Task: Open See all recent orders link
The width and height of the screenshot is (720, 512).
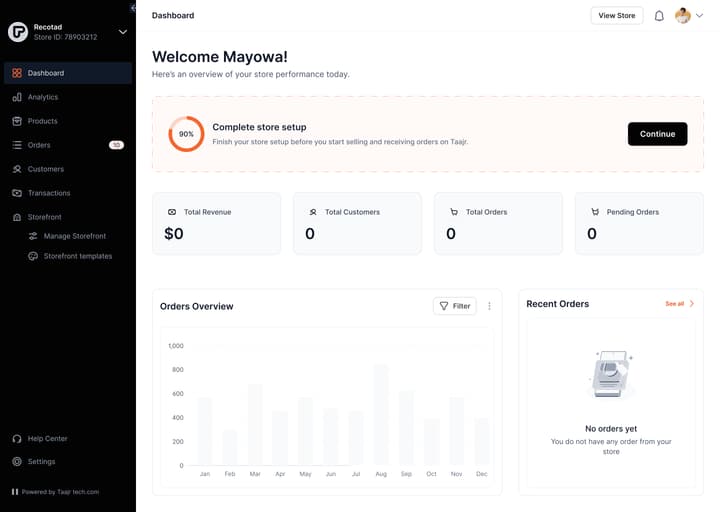Action: [x=680, y=304]
